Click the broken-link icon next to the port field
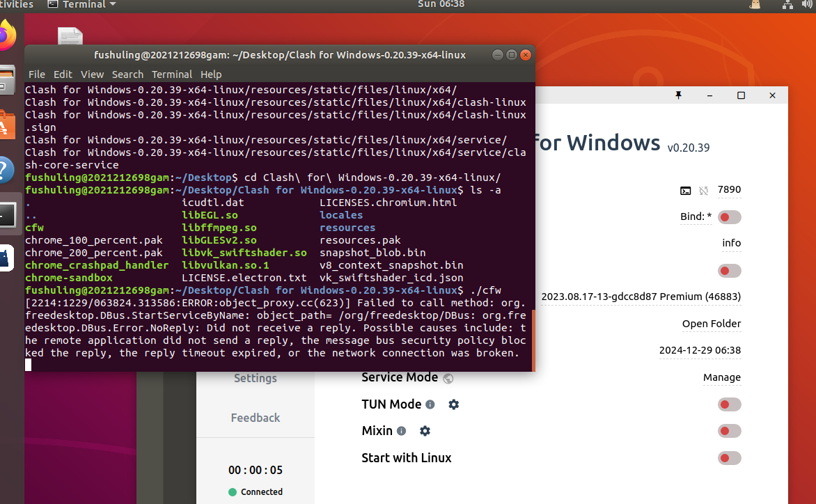816x504 pixels. [703, 190]
